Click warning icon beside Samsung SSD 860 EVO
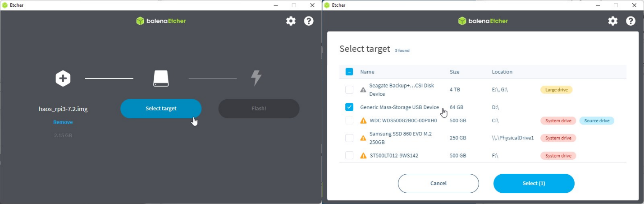Viewport: 644px width, 204px height. click(x=363, y=138)
